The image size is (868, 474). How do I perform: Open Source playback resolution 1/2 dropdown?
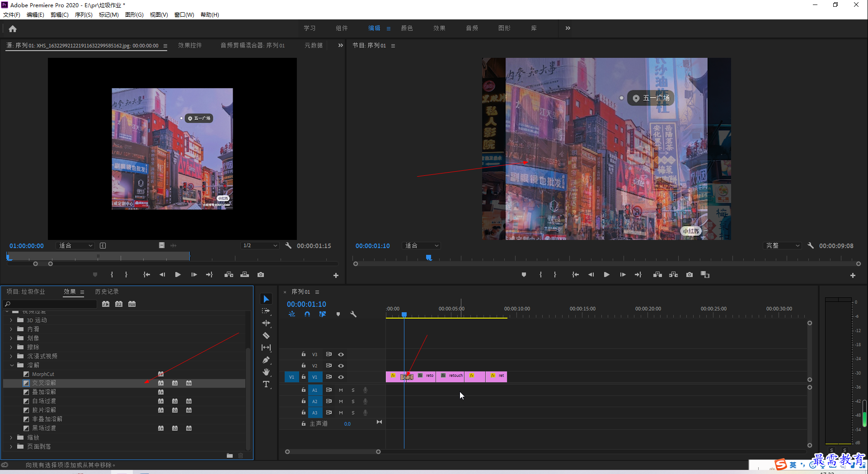(260, 245)
